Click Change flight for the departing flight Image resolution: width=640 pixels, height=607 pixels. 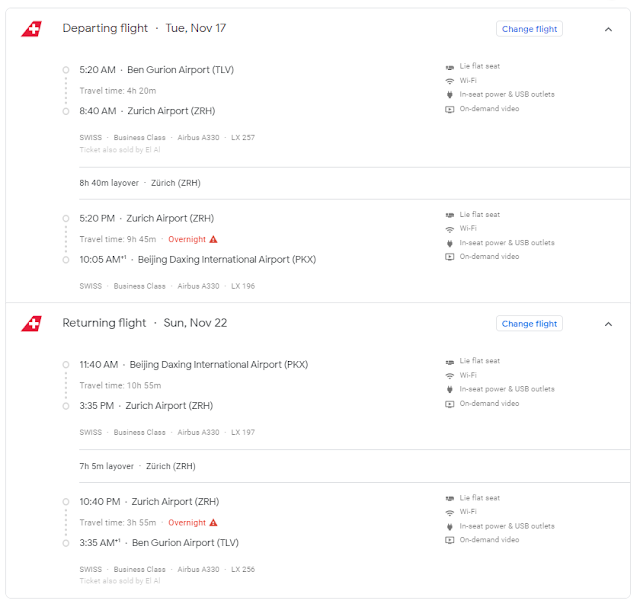point(529,29)
